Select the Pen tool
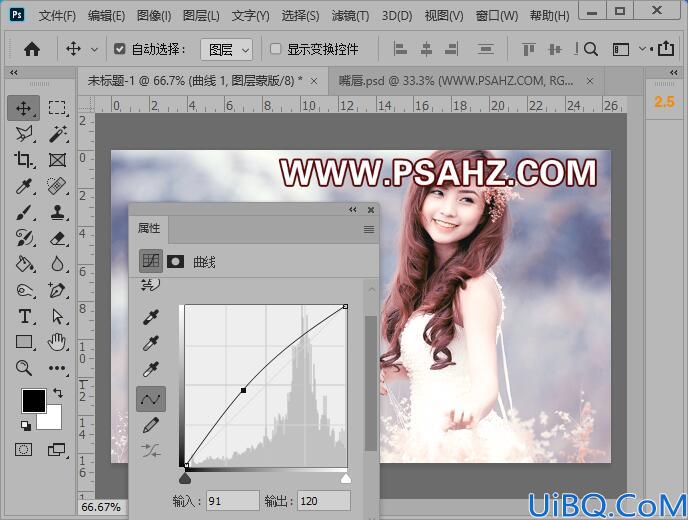Viewport: 688px width, 520px height. pos(57,290)
